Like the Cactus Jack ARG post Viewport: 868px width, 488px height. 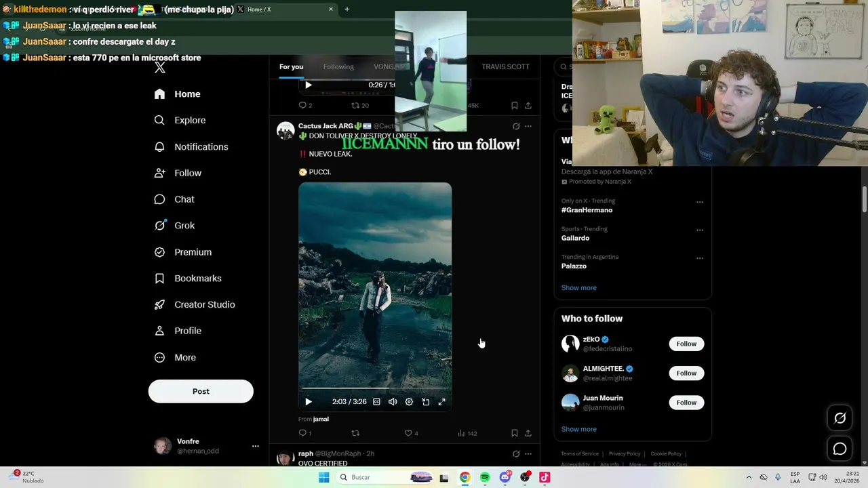click(x=411, y=433)
